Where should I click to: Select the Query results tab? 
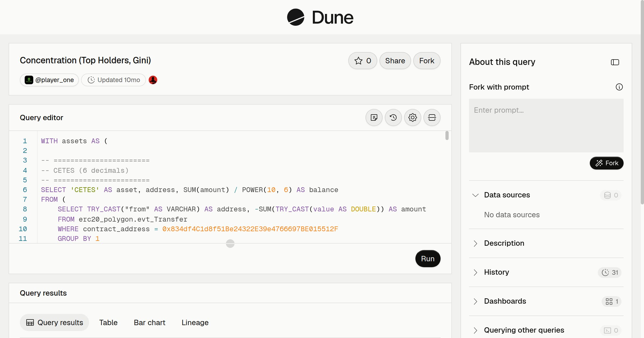tap(54, 322)
